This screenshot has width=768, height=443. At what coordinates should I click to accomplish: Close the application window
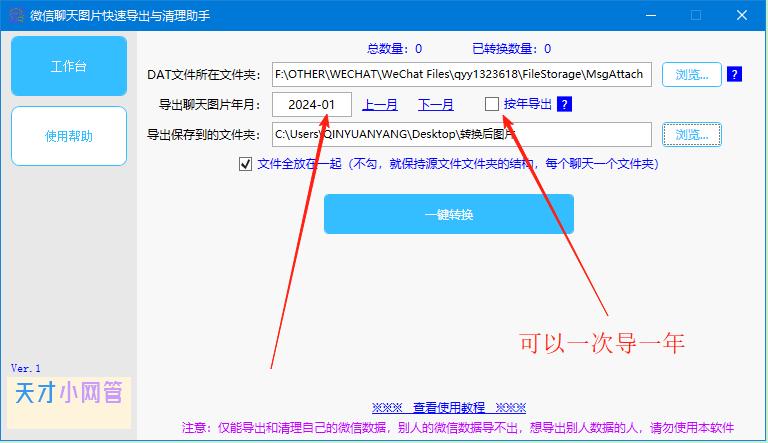pyautogui.click(x=742, y=15)
